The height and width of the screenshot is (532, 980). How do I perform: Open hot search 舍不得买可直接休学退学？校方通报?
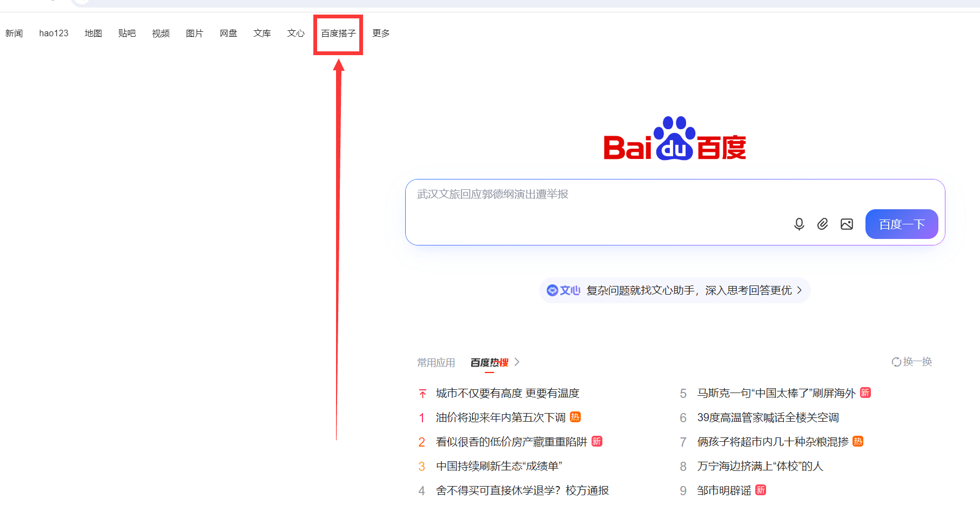point(522,490)
